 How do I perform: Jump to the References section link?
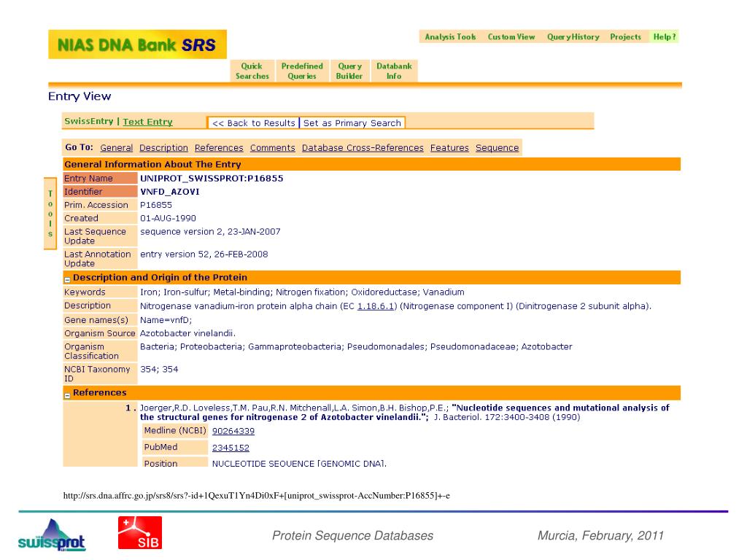tap(219, 148)
